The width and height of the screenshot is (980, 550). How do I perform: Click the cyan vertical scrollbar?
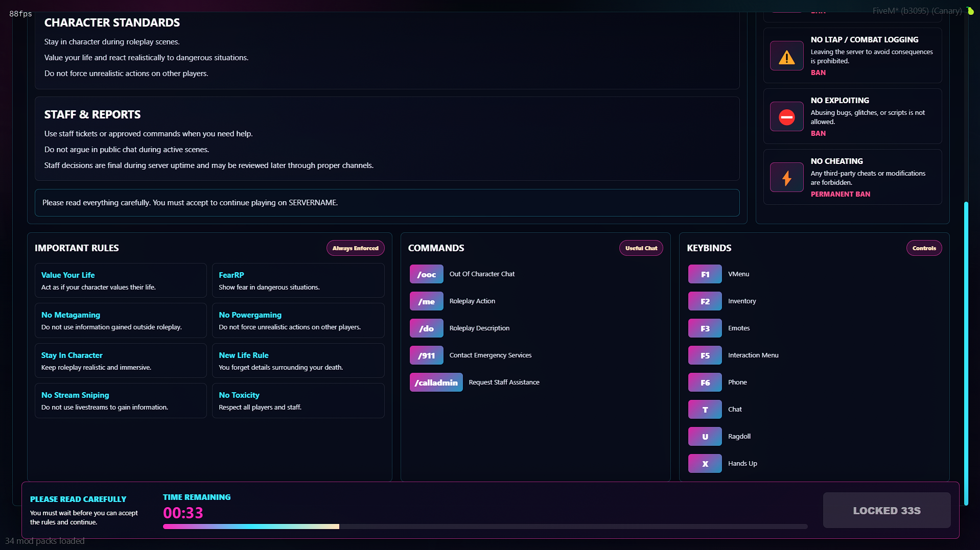click(x=966, y=353)
